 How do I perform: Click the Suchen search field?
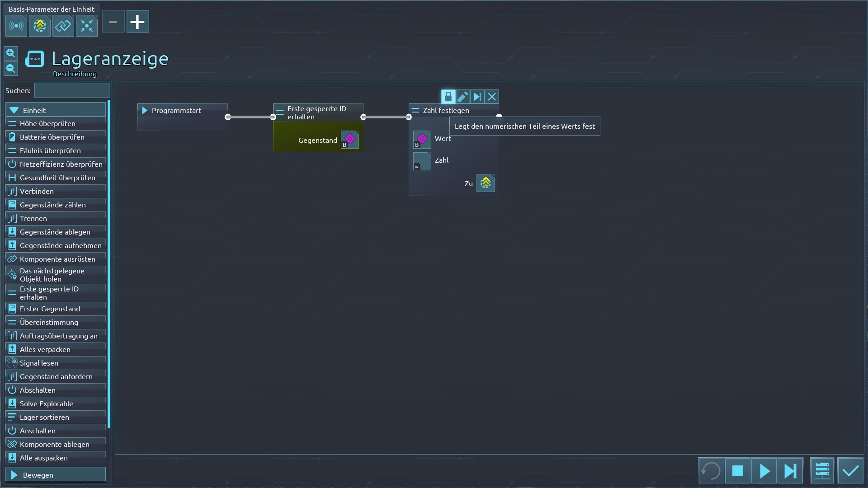click(x=72, y=90)
